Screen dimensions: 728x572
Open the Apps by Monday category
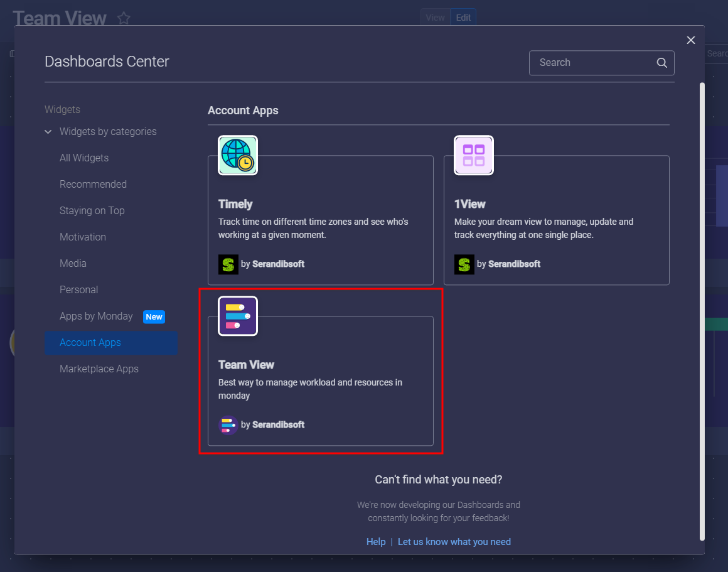[96, 316]
